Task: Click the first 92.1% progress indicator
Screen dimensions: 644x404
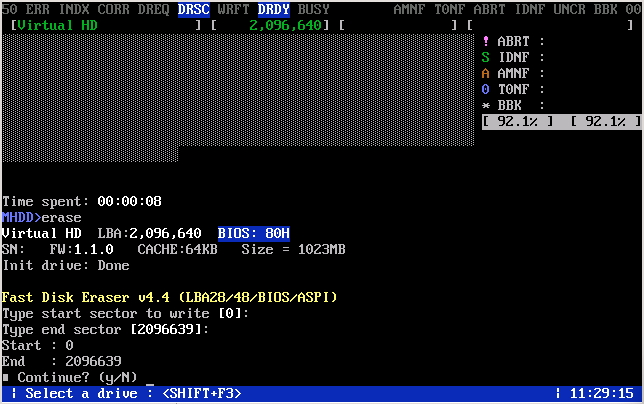Action: pyautogui.click(x=518, y=122)
